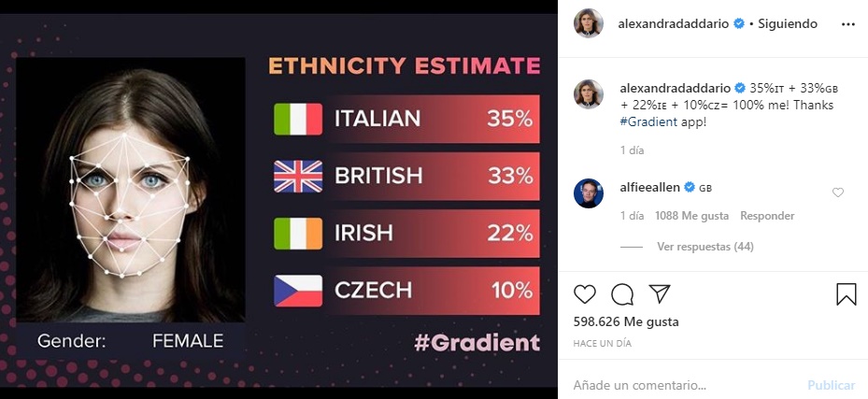Share the post with the paper plane icon
Image resolution: width=868 pixels, height=399 pixels.
click(x=660, y=293)
